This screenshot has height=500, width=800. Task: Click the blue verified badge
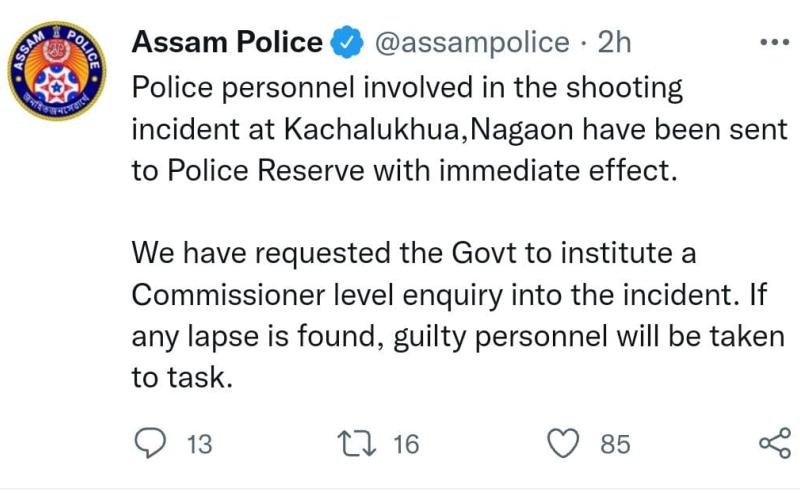coord(347,42)
